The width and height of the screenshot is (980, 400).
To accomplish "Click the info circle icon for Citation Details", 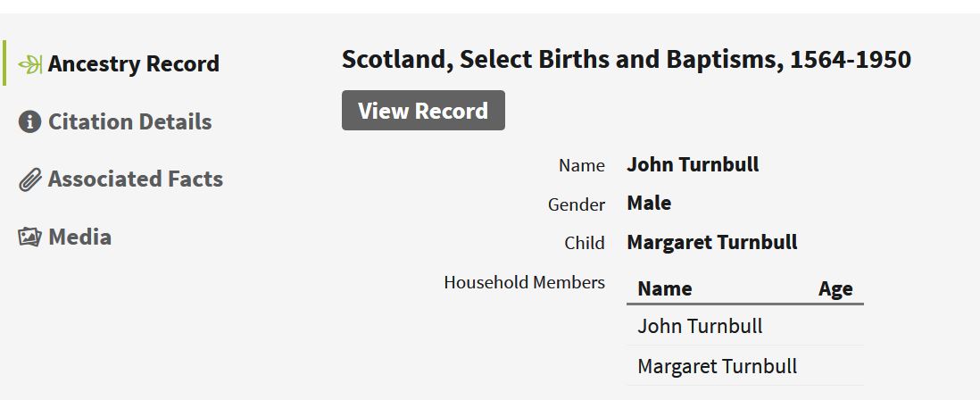I will (29, 122).
